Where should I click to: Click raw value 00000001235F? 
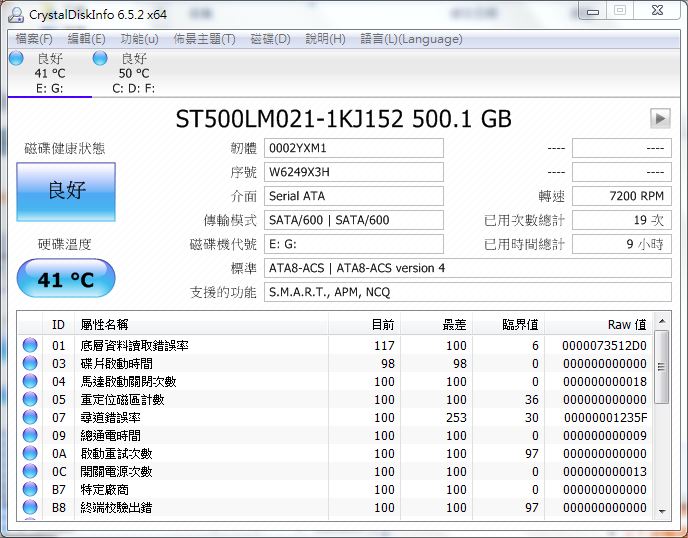pos(606,418)
